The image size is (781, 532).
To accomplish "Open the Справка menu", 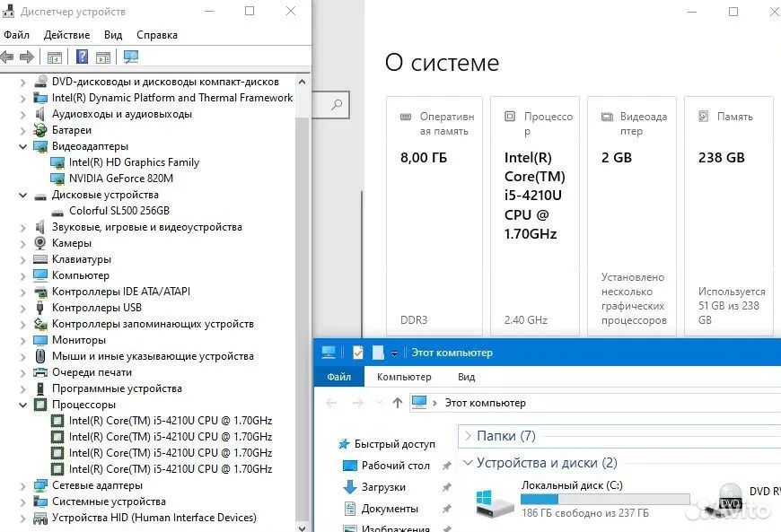I will coord(157,35).
